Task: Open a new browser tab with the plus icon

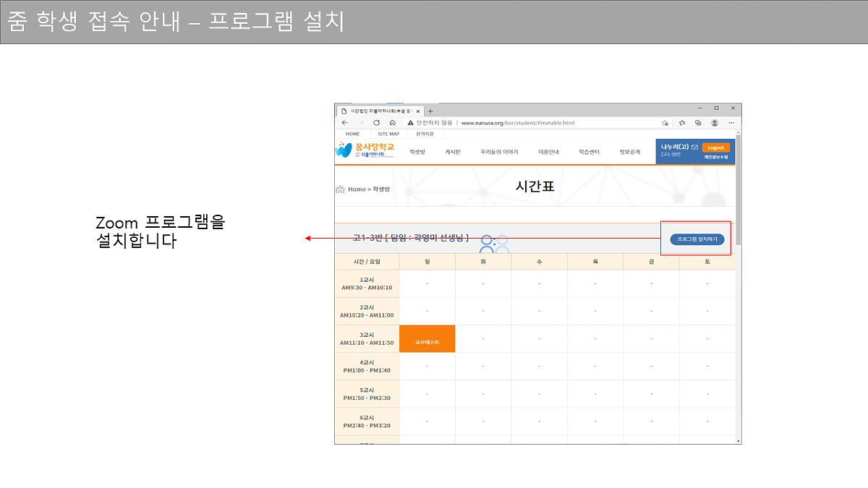Action: coord(430,111)
